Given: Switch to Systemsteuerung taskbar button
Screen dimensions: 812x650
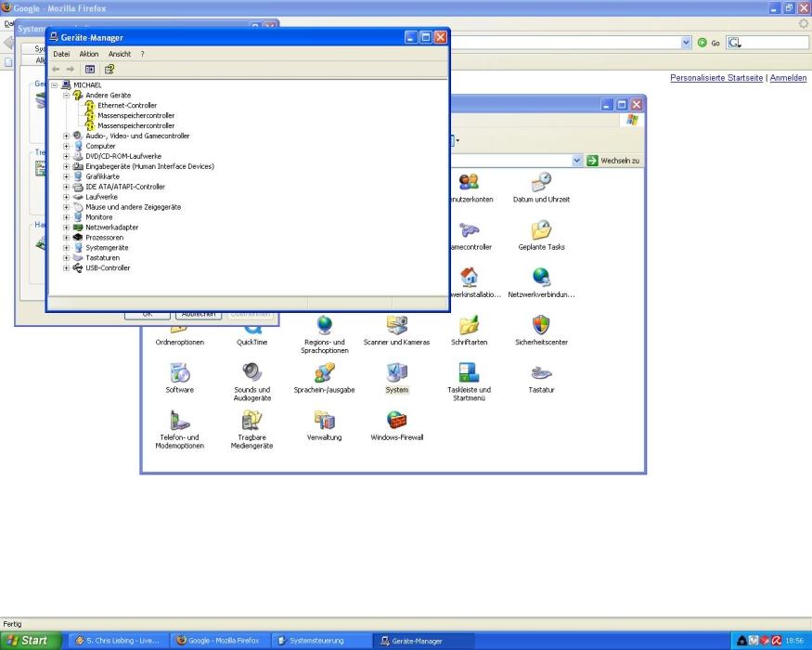Looking at the screenshot, I should coord(320,641).
